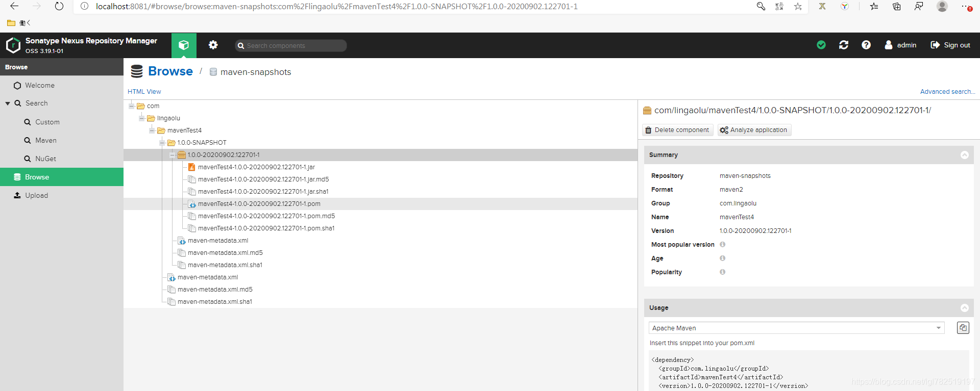Select maven-metadata.xml.sha1 under timestamp folder

[x=225, y=265]
